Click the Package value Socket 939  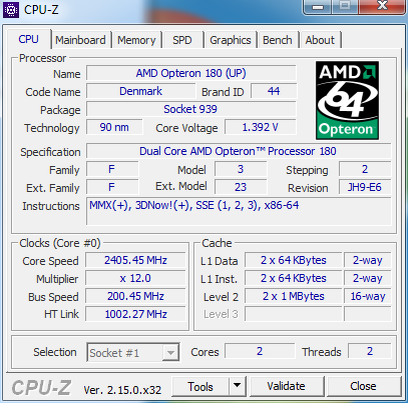[x=191, y=109]
